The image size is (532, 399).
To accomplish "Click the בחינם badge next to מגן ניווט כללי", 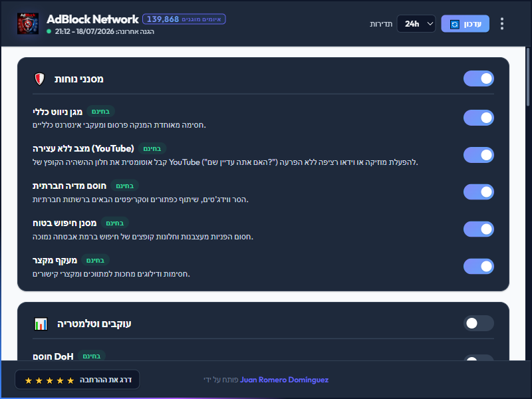I will (100, 111).
